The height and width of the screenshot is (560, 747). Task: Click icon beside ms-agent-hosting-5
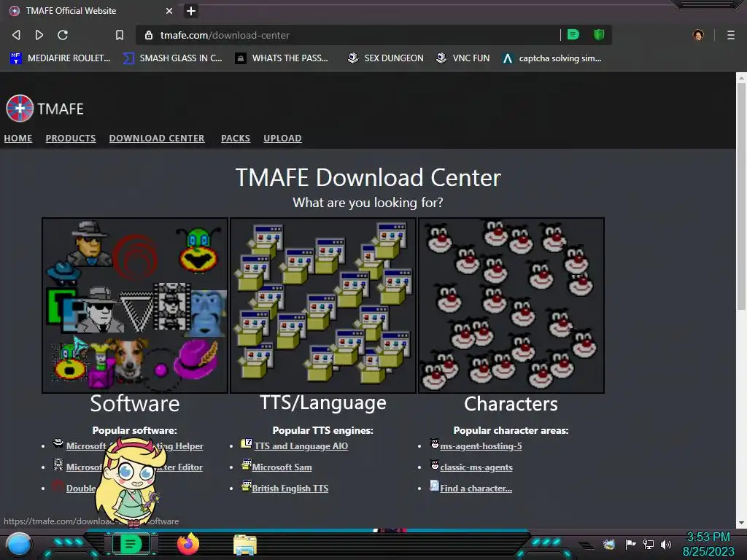pos(435,443)
